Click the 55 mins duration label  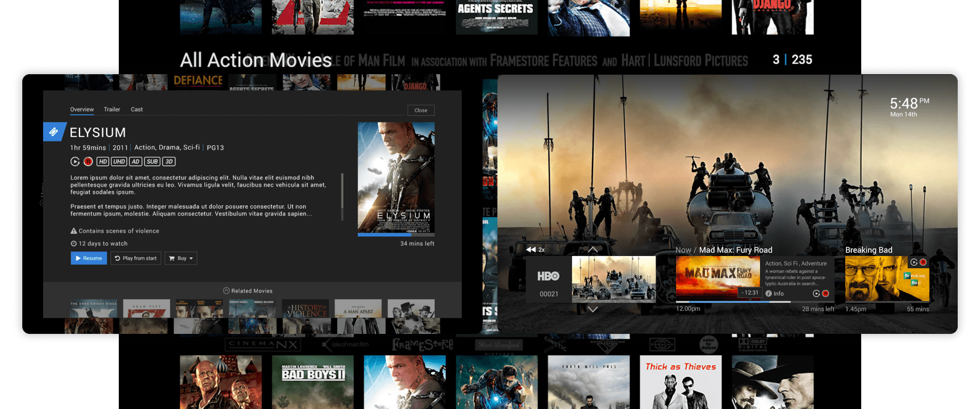(918, 309)
